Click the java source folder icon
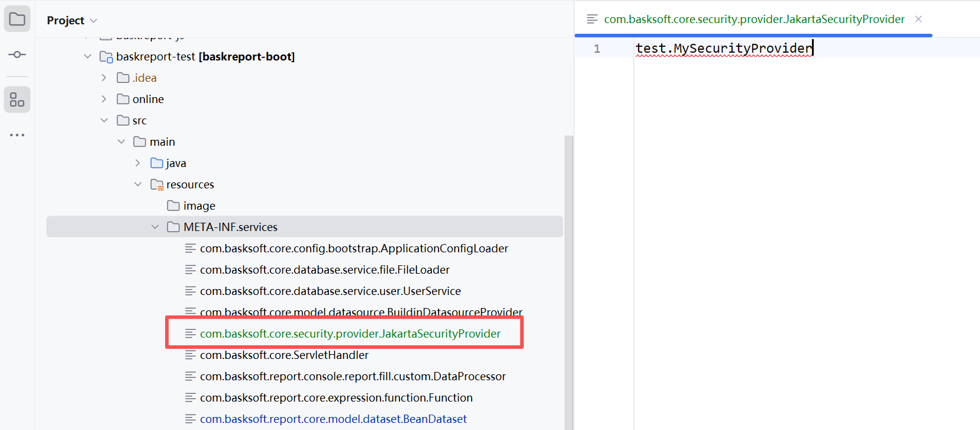Viewport: 980px width, 430px height. 157,163
